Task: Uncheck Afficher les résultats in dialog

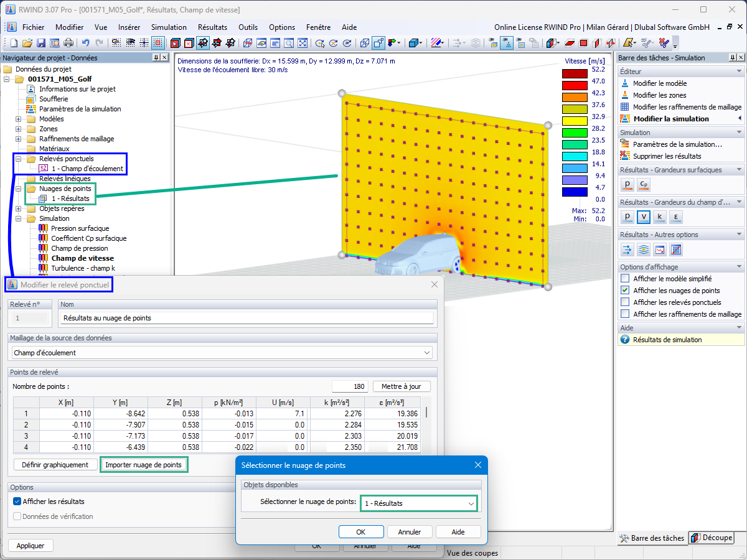Action: 17,502
